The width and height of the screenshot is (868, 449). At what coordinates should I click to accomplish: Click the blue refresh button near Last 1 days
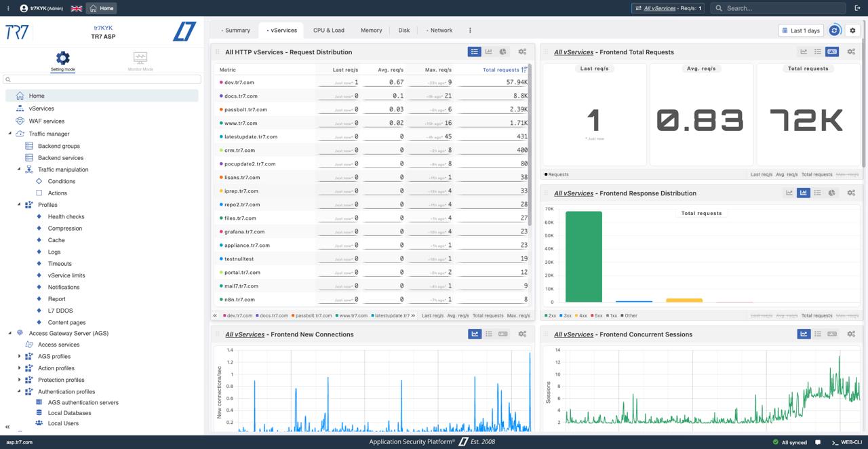835,31
